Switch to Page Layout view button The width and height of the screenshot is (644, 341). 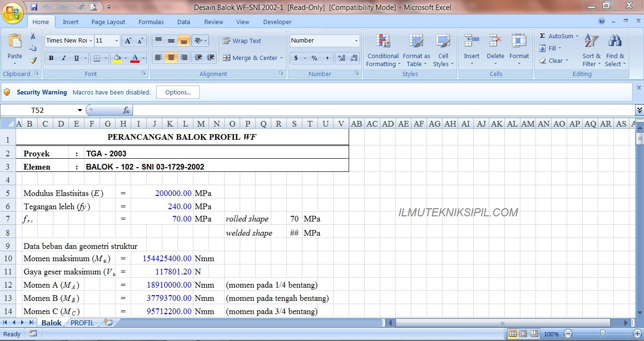click(523, 334)
